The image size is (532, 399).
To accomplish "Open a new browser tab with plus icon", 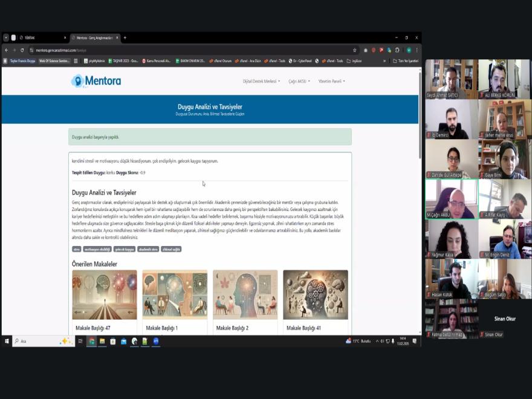I will (125, 37).
